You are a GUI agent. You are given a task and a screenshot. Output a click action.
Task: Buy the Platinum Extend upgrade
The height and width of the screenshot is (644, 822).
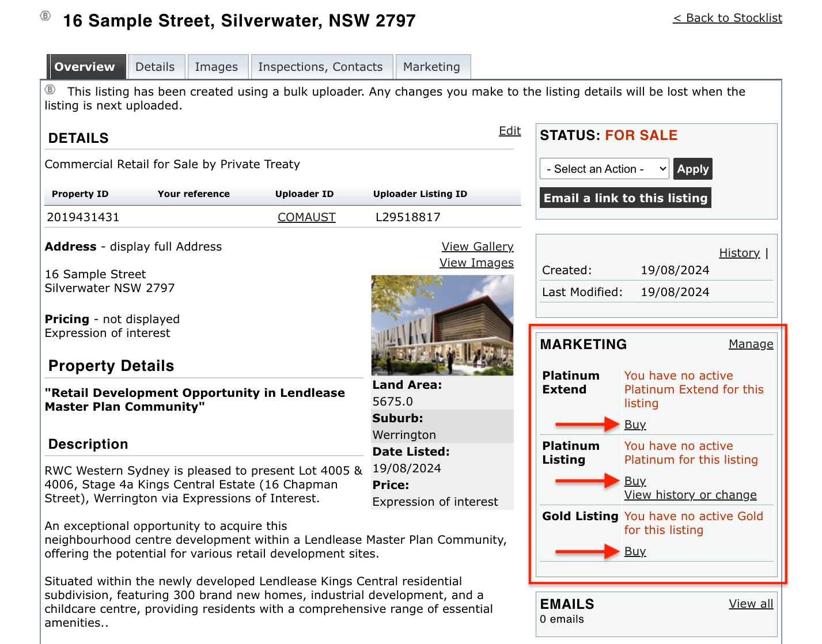(x=635, y=425)
